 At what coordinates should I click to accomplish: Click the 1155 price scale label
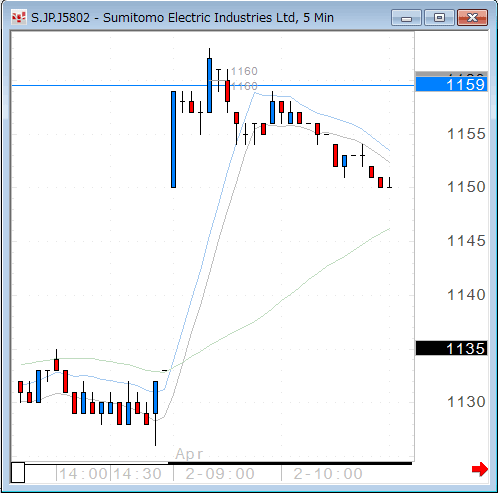(466, 134)
